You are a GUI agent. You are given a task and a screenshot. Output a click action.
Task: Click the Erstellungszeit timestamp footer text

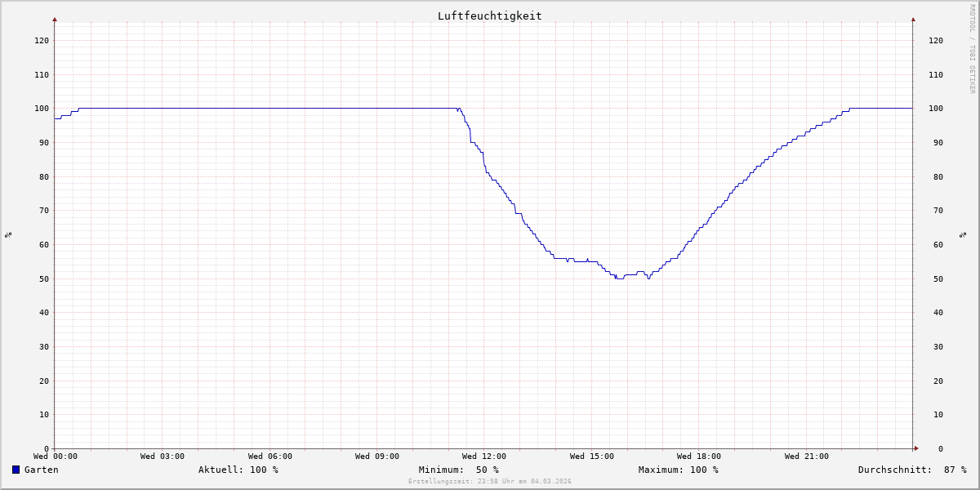pos(489,481)
